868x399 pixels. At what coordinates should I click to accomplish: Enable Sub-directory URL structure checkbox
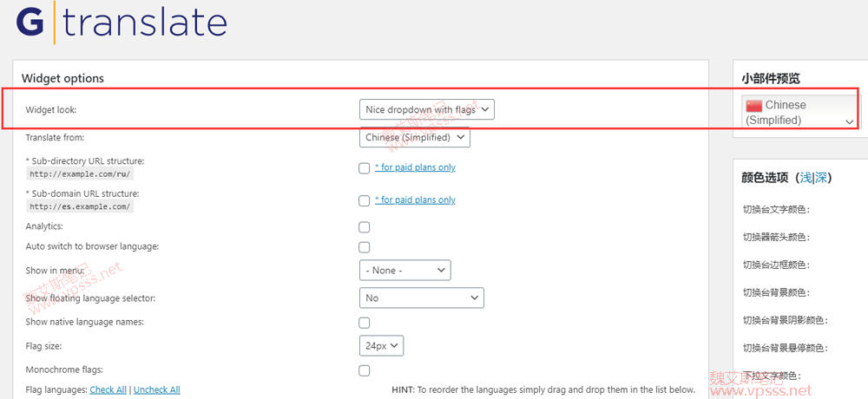pos(365,168)
